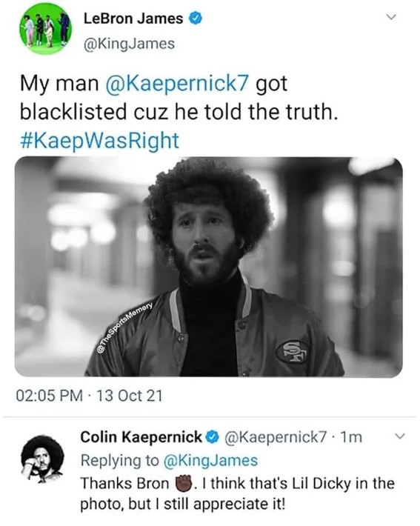Click the raised fist emoji in the reply
Image resolution: width=420 pixels, height=526 pixels.
(x=184, y=483)
